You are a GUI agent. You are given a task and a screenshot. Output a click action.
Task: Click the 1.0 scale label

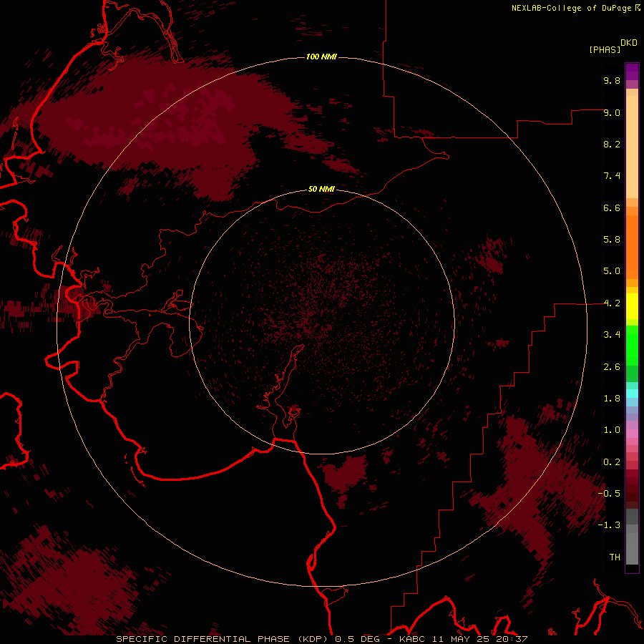pos(612,430)
